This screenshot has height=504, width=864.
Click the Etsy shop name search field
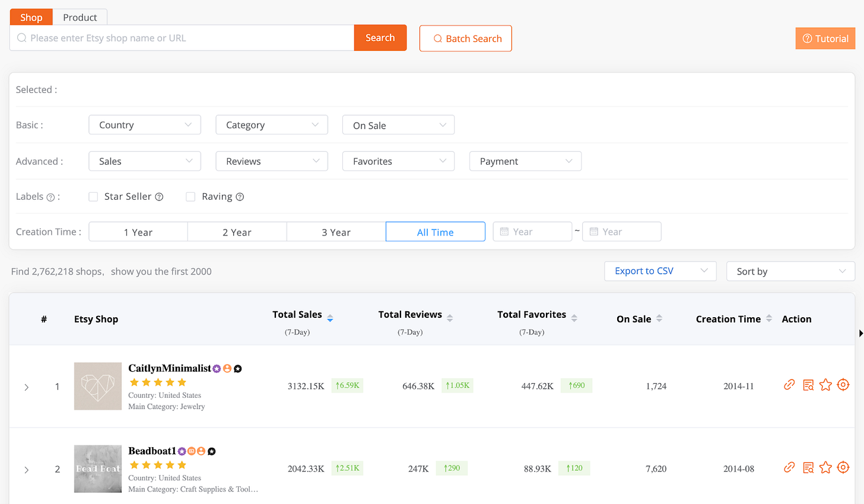[182, 38]
